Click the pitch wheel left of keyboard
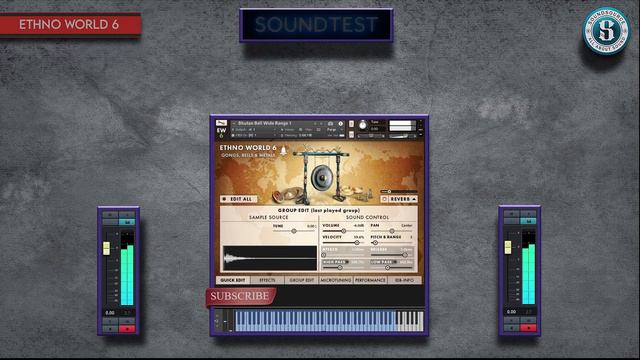Image resolution: width=640 pixels, height=360 pixels. [225, 322]
